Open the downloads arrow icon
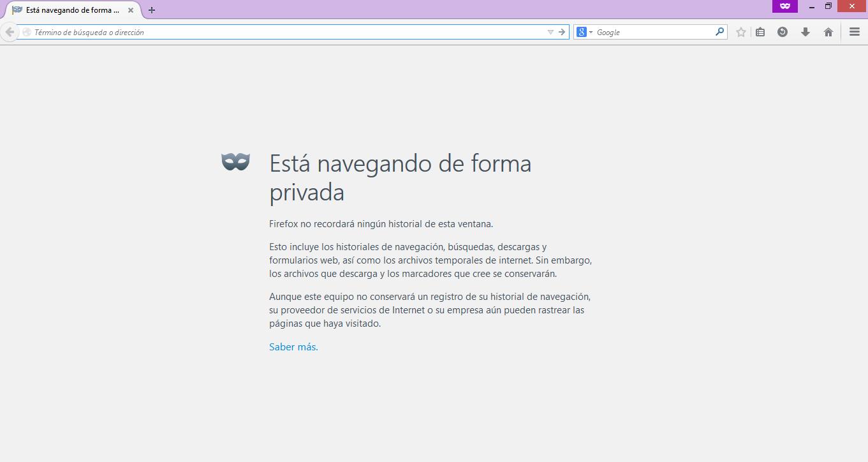868x462 pixels. pos(805,32)
